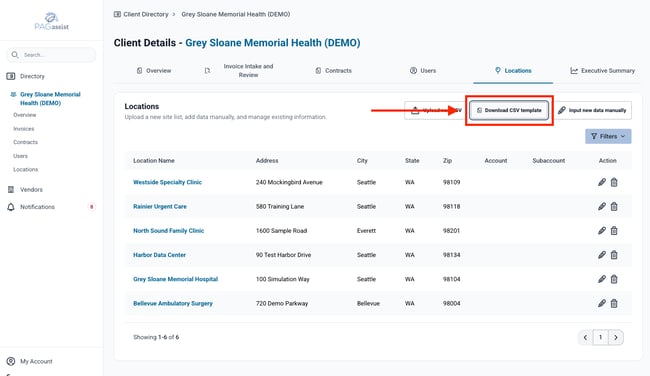The width and height of the screenshot is (650, 376).
Task: Edit Harbor Data Center with pencil icon
Action: click(x=602, y=255)
